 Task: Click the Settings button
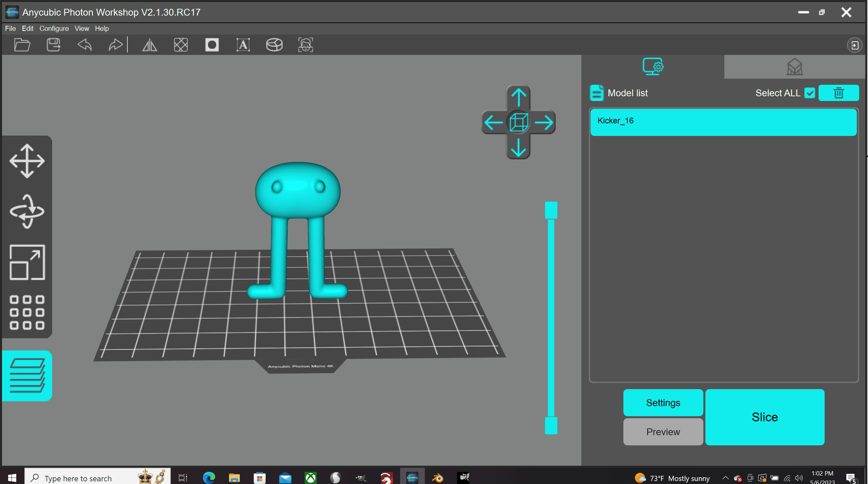pos(663,402)
